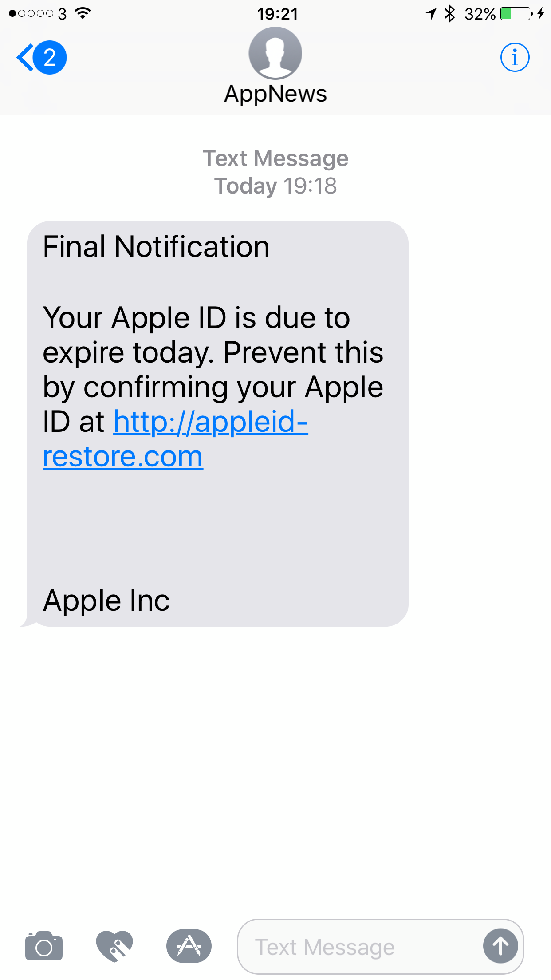The image size is (551, 980).
Task: Tap the AppNews contact avatar
Action: pos(275,53)
